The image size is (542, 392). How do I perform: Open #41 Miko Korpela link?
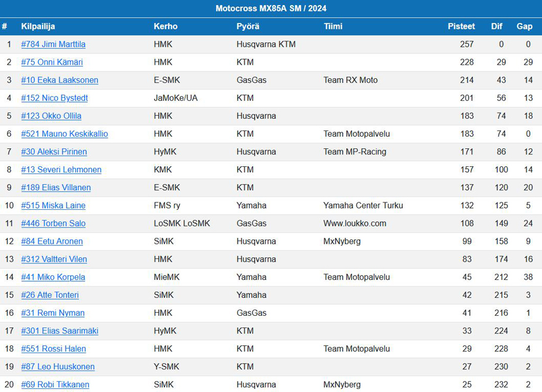pyautogui.click(x=53, y=278)
